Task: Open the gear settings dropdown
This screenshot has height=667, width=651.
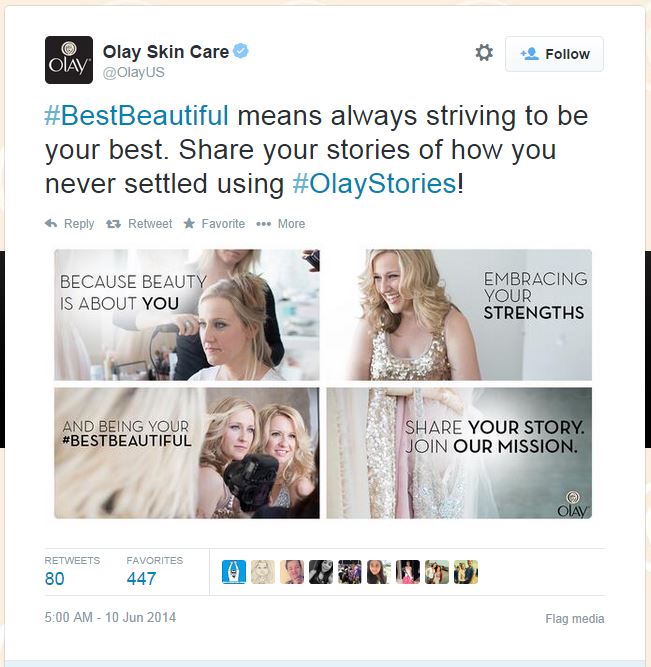Action: [484, 53]
